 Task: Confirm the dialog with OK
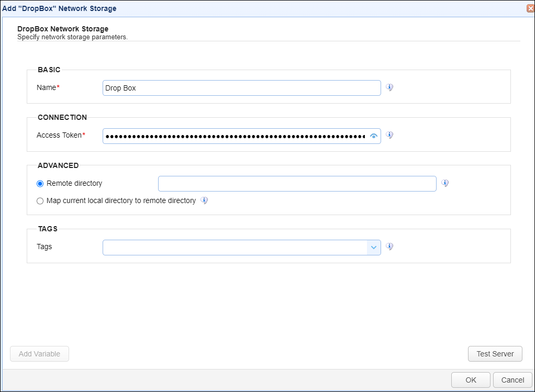[x=471, y=380]
